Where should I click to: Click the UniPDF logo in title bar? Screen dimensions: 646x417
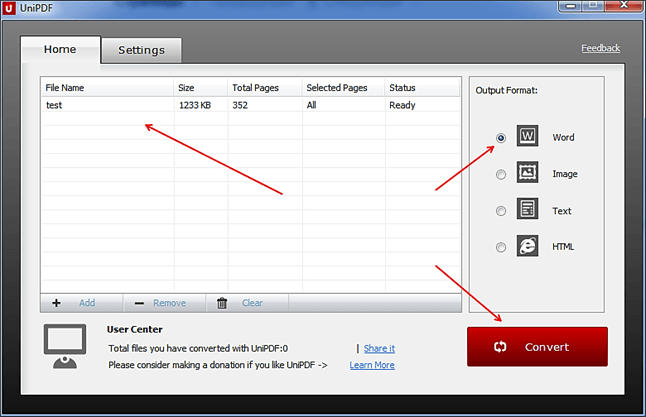tap(9, 8)
